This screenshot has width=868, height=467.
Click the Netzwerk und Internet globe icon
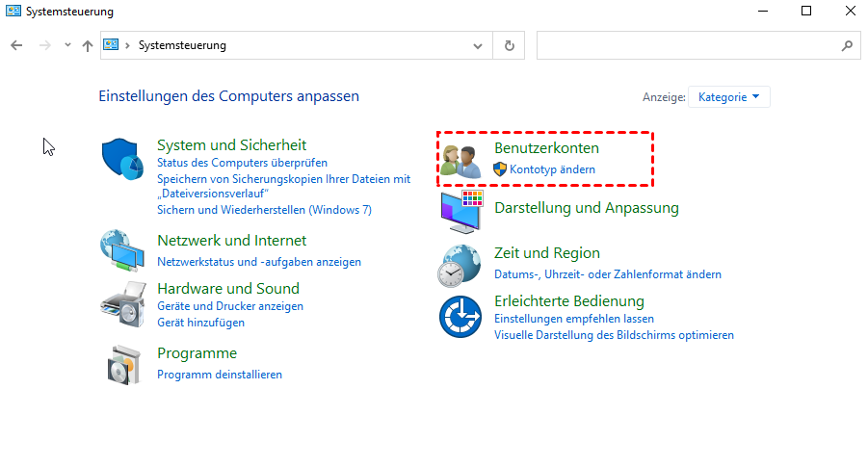tap(122, 250)
